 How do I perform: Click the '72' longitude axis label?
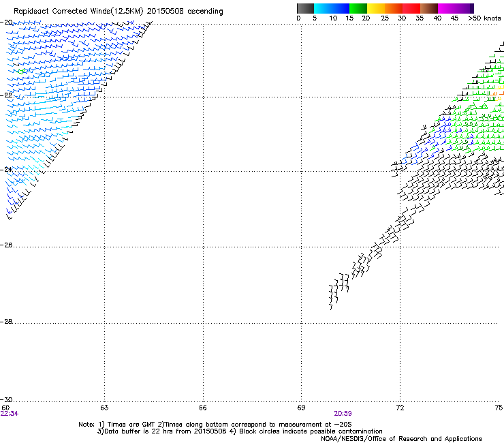click(x=400, y=408)
